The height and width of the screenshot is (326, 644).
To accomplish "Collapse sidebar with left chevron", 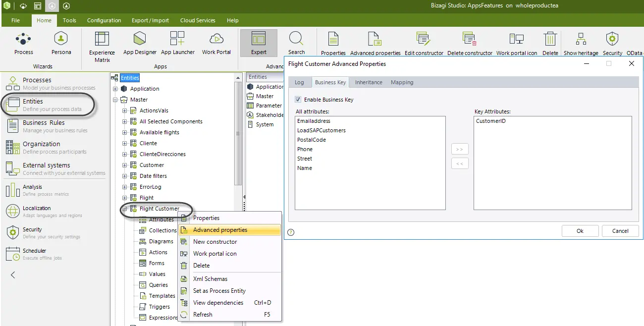I will point(13,275).
